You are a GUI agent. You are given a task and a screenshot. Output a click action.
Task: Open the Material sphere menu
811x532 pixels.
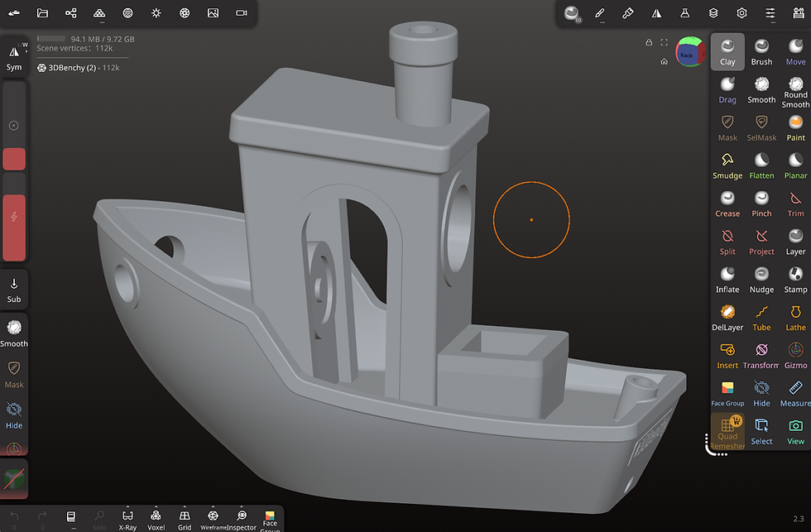tap(127, 13)
